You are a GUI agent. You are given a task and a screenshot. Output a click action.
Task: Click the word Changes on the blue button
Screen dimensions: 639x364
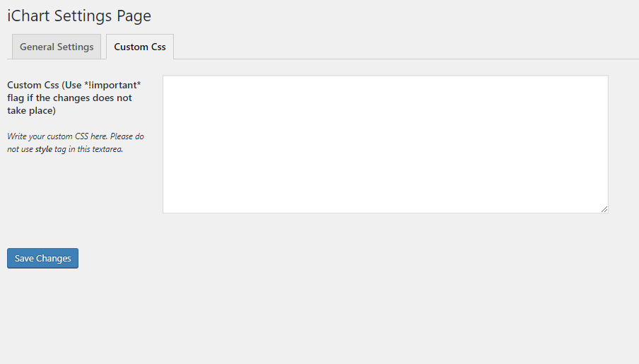54,259
